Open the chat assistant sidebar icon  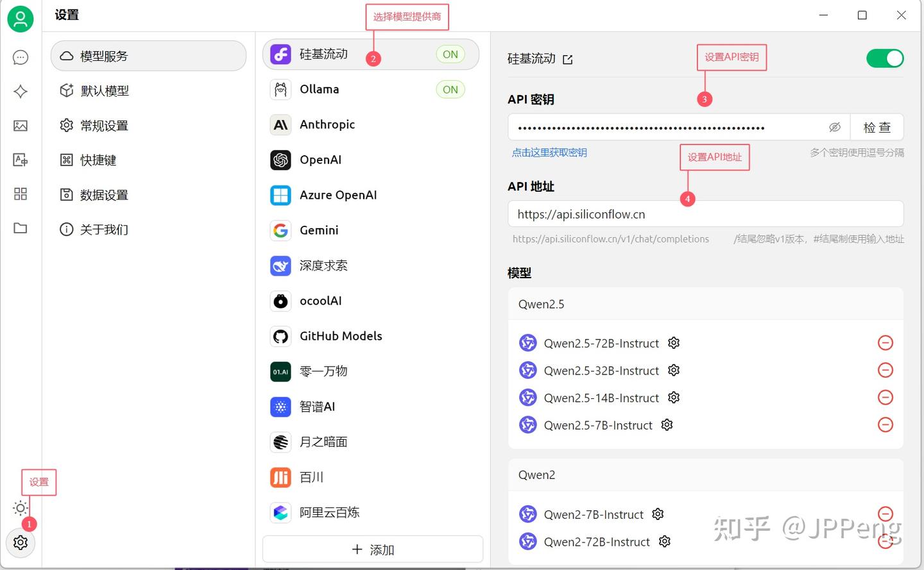[x=21, y=58]
